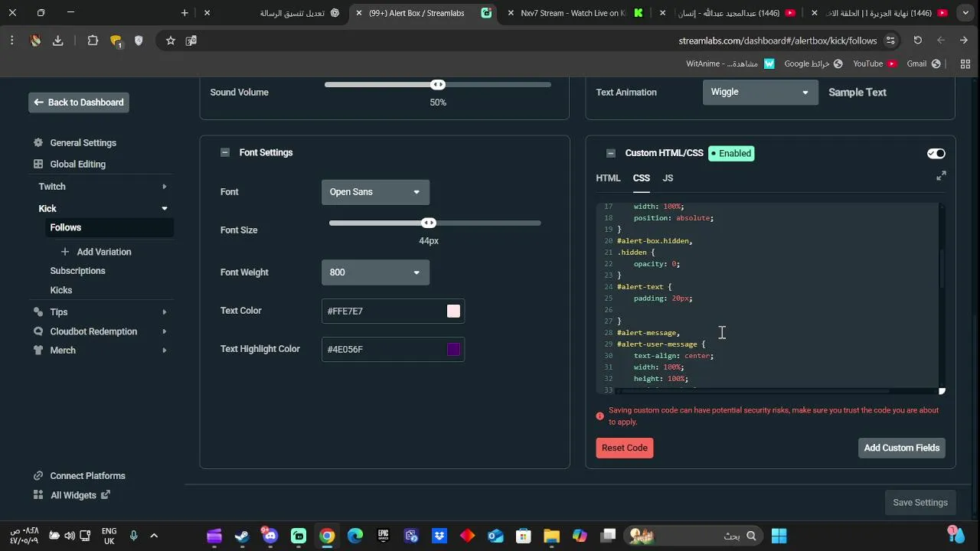Open browser downloads icon
Viewport: 980px width, 551px height.
pos(57,41)
